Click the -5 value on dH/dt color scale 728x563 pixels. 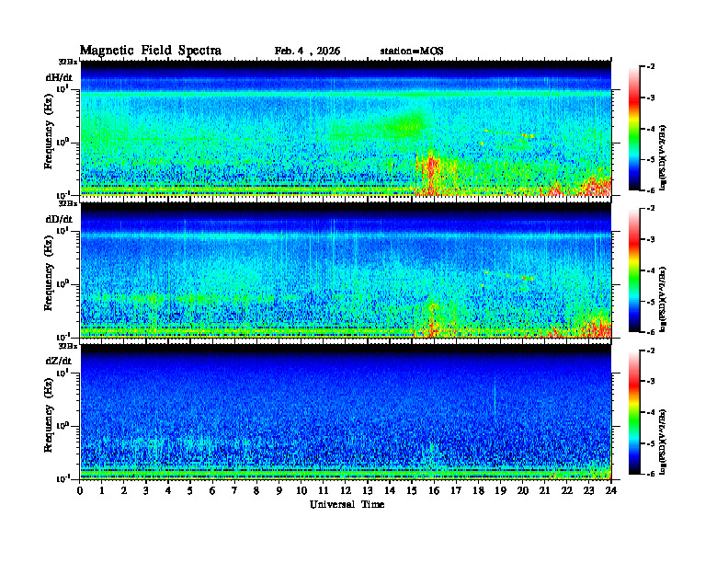(x=651, y=160)
